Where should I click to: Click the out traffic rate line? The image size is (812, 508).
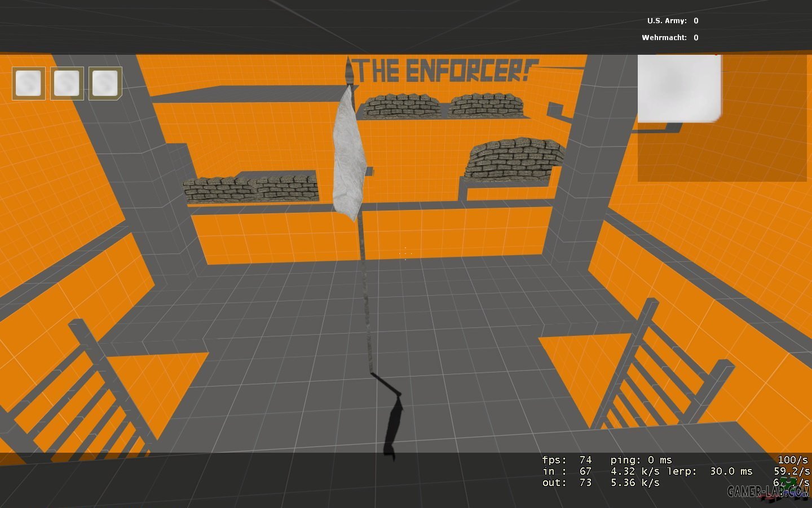[x=601, y=483]
